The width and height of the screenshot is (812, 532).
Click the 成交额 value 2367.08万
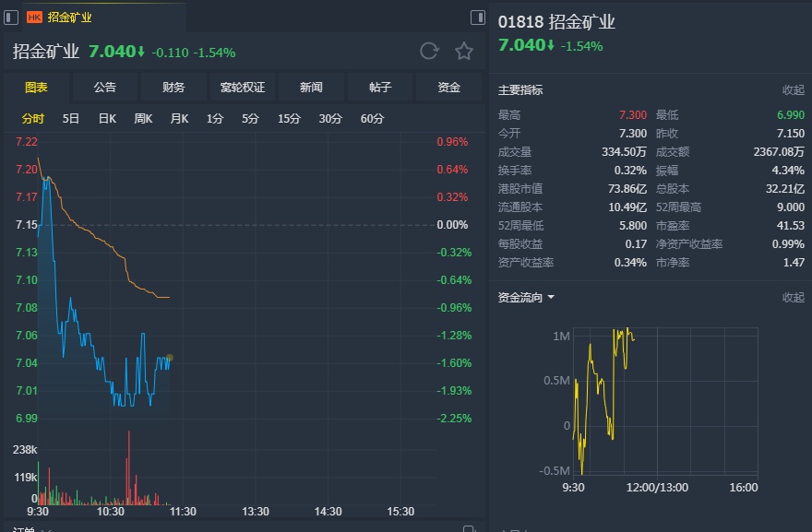pyautogui.click(x=779, y=152)
